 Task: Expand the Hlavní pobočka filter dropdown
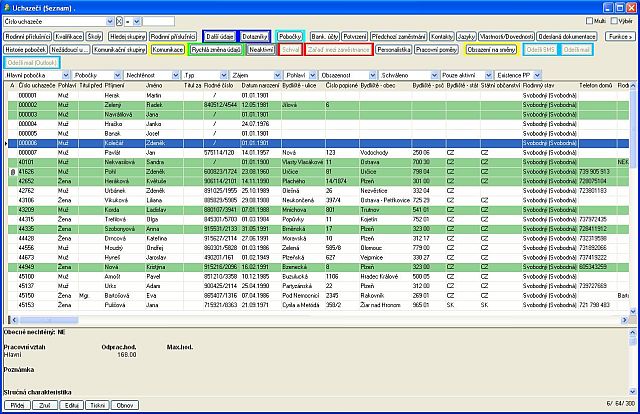pyautogui.click(x=66, y=75)
